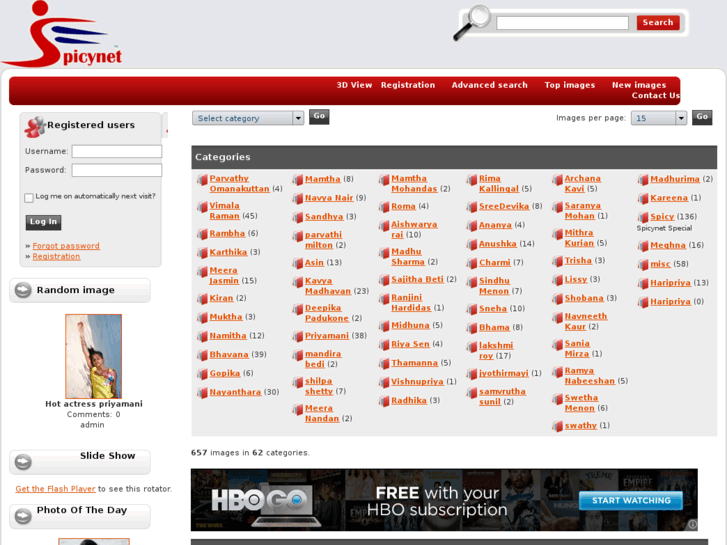Viewport: 727px width, 545px height.
Task: Click the folder icon beside Shobana
Action: [557, 299]
